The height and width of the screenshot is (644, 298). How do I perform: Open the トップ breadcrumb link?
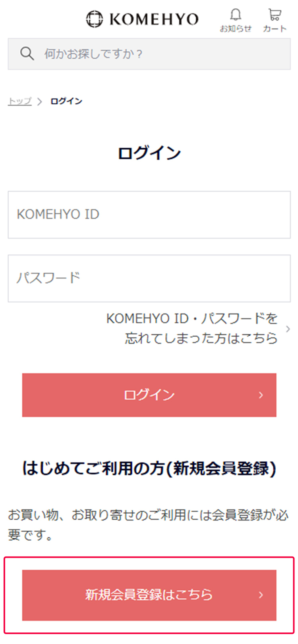19,101
